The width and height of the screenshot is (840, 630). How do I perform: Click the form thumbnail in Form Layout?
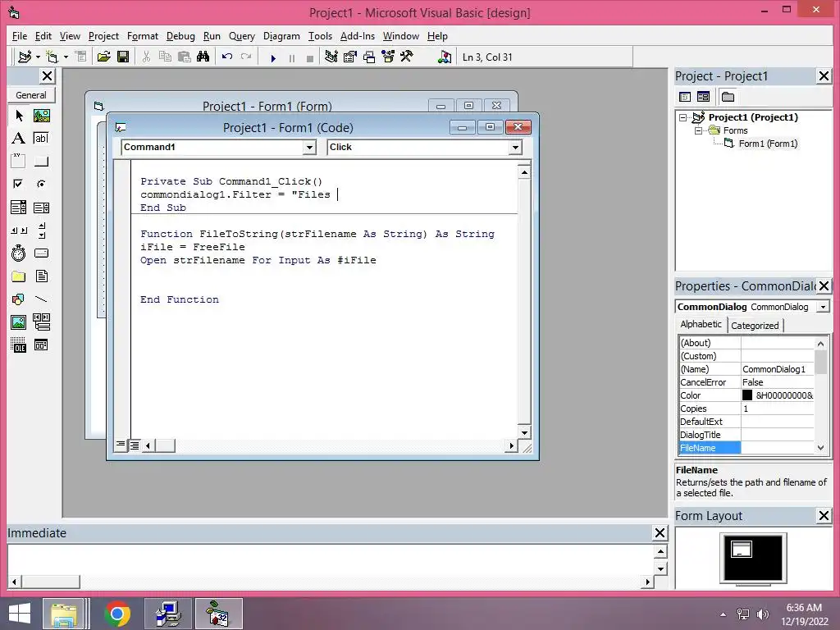coord(742,549)
